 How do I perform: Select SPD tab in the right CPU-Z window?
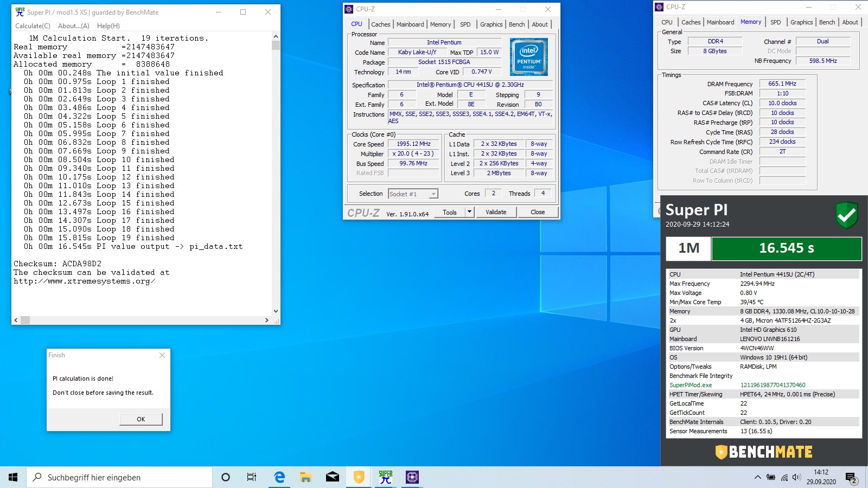tap(776, 22)
